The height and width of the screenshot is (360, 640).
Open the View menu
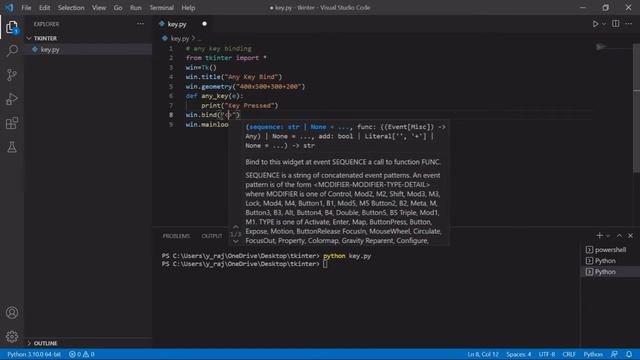pyautogui.click(x=99, y=8)
